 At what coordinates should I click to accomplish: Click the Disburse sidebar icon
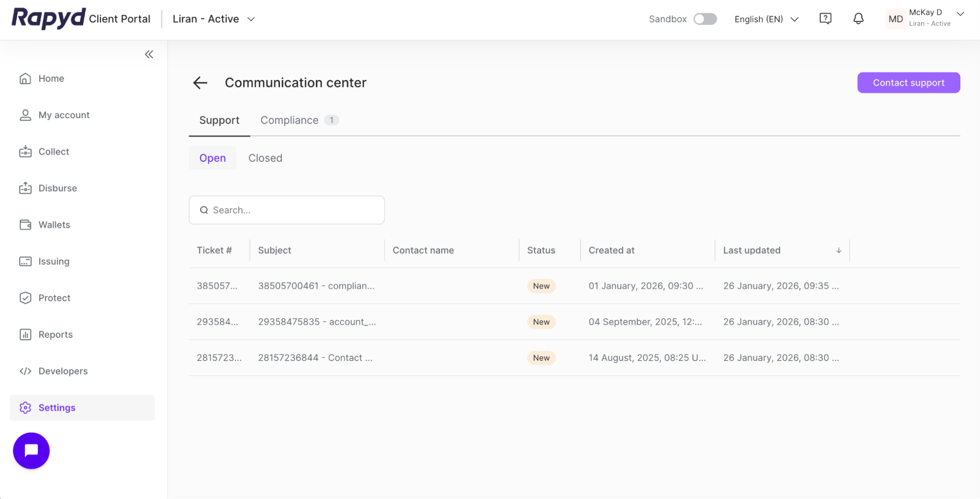25,188
